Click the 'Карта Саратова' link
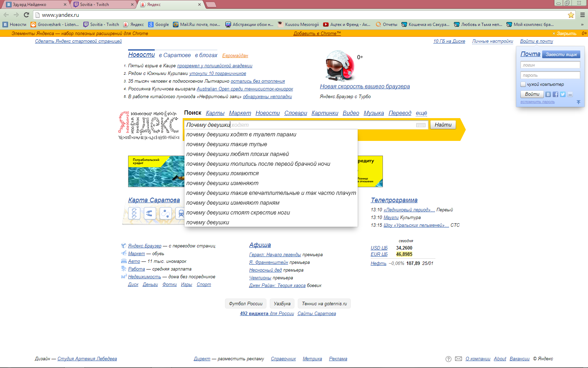Viewport: 588px width, 368px height. click(x=154, y=200)
